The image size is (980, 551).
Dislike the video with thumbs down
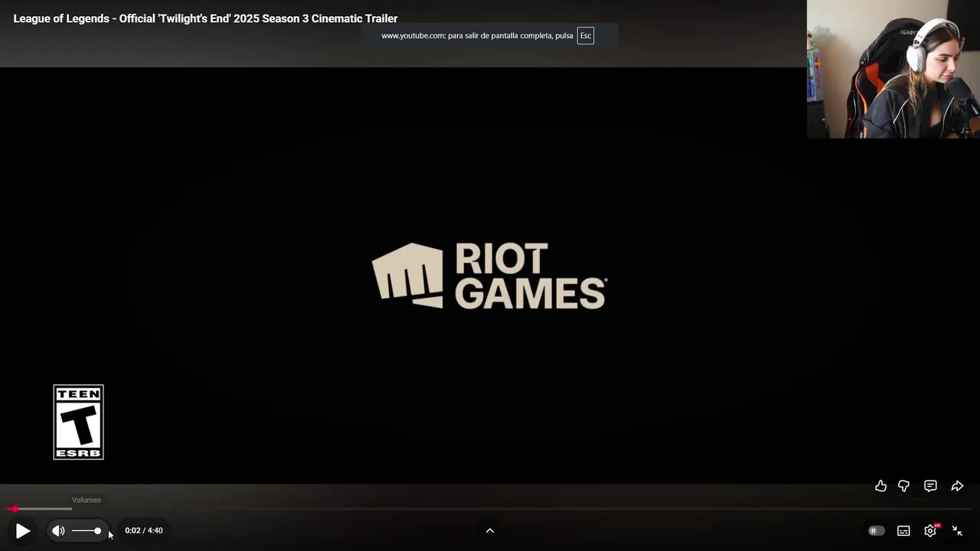tap(903, 486)
